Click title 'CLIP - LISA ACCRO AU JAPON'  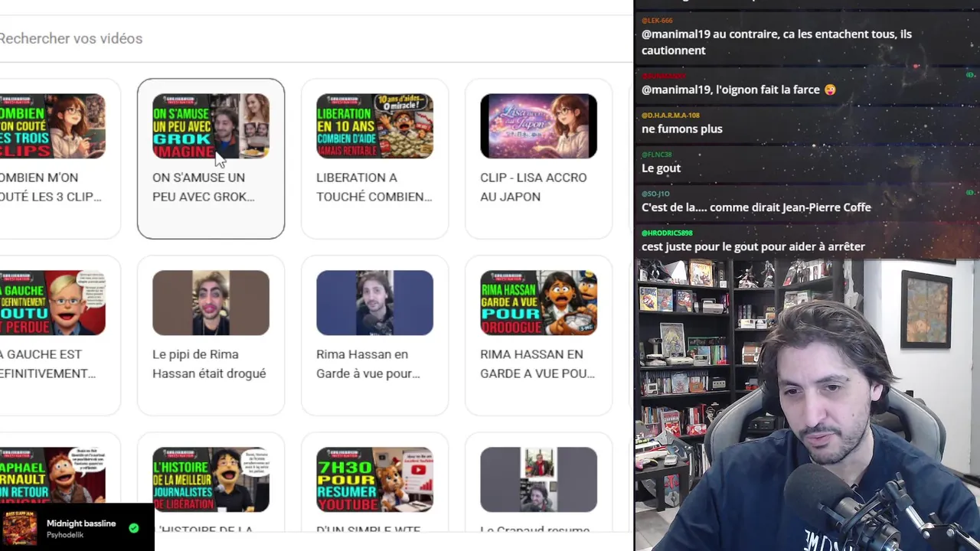pos(533,187)
